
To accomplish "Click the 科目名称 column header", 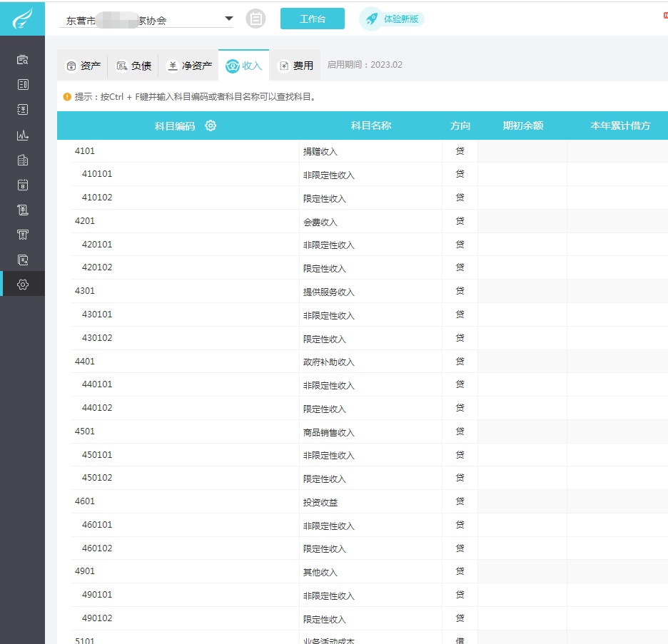I will pyautogui.click(x=370, y=126).
